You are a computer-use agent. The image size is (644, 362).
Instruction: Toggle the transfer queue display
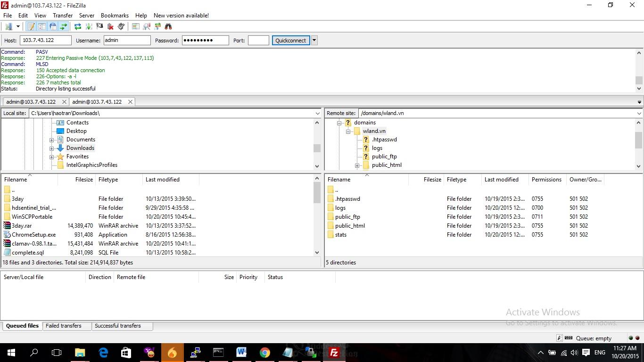pos(63,26)
